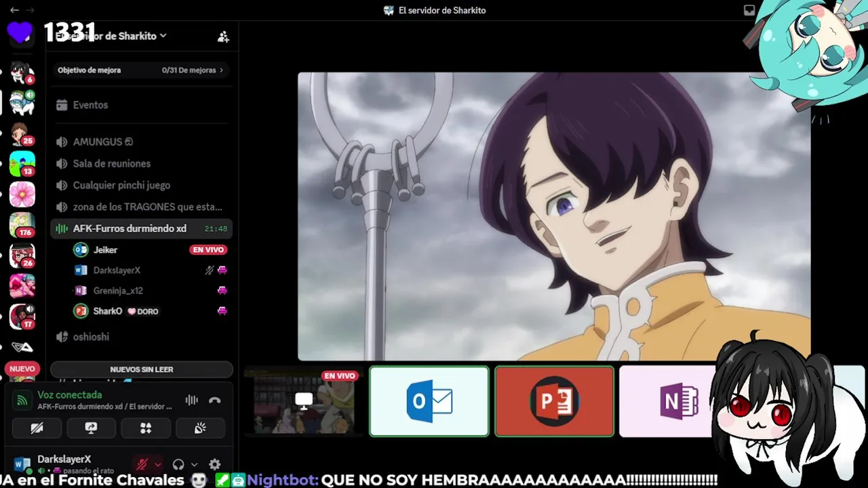This screenshot has width=868, height=488.
Task: Turn on the camera button
Action: 37,428
